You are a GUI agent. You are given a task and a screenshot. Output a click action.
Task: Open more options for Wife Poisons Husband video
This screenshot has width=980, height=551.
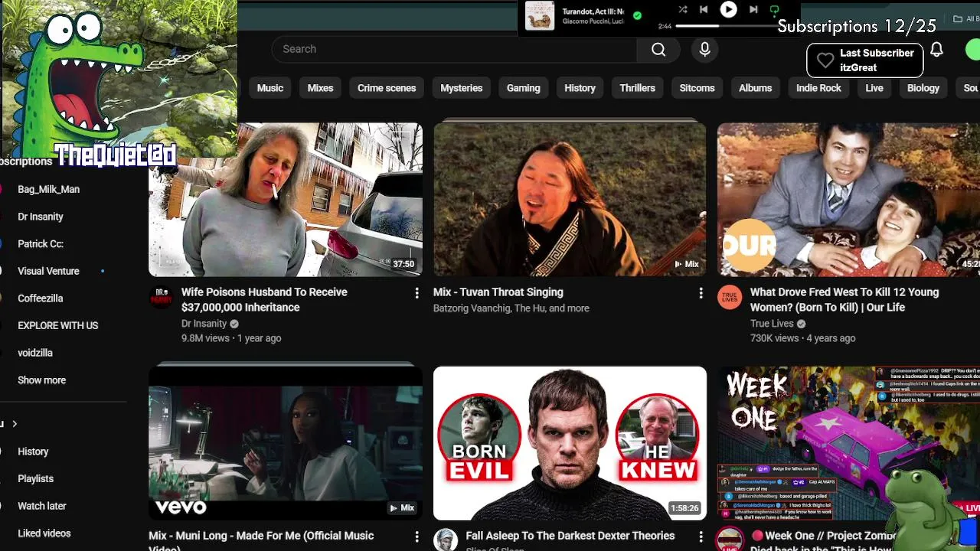[416, 293]
